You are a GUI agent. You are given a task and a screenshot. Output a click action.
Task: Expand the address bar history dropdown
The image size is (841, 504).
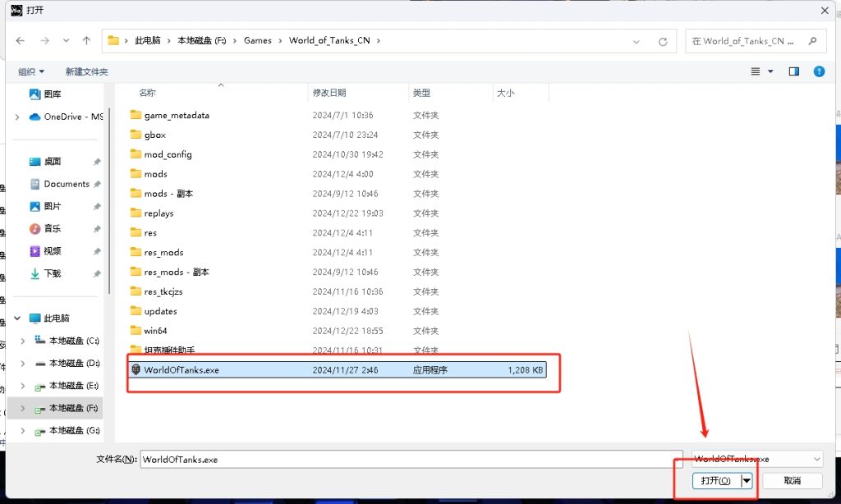click(636, 41)
